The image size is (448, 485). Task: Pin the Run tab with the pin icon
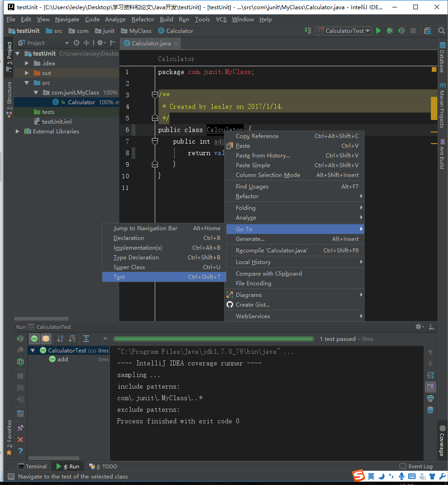coord(20,428)
